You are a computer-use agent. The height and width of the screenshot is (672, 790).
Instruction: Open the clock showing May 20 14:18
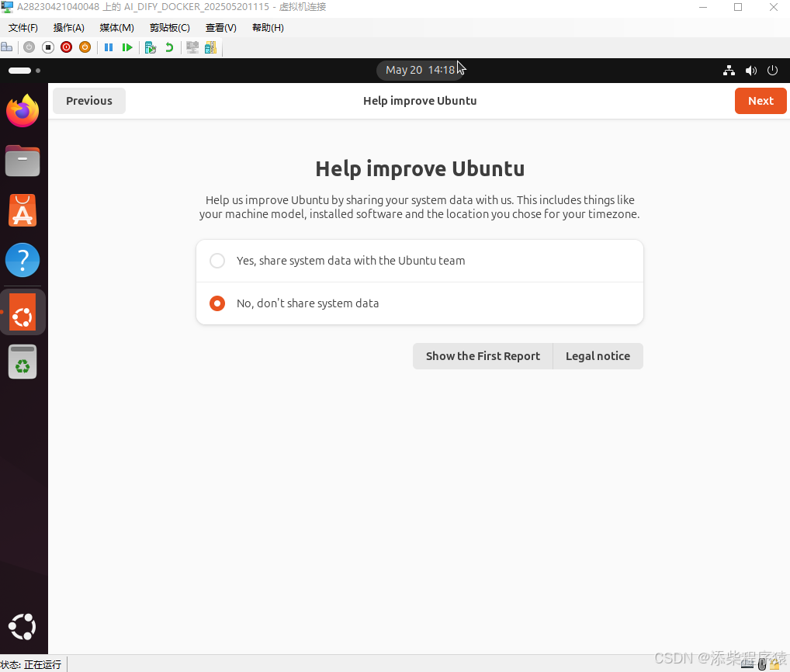click(x=420, y=70)
